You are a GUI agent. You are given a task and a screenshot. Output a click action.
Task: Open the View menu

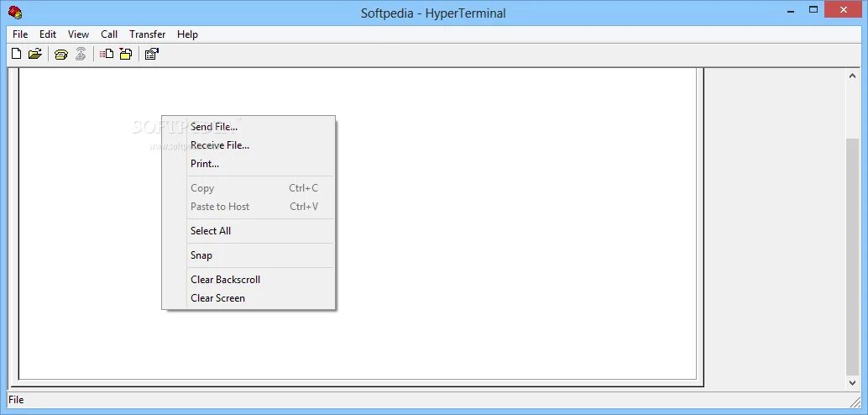(x=78, y=34)
